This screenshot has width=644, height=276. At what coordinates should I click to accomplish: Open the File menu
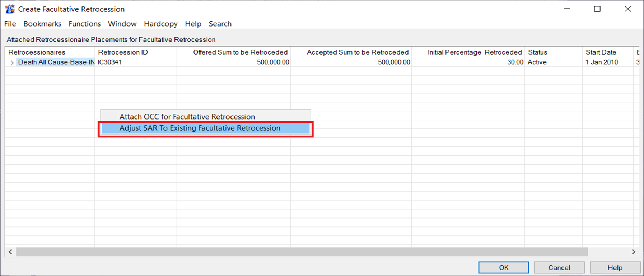[10, 24]
